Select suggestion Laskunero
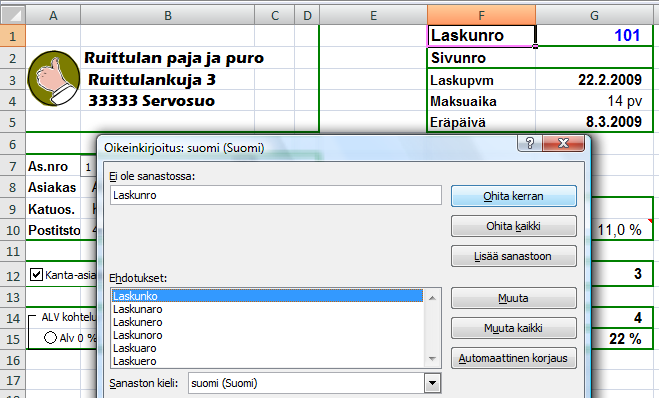Viewport: 659px width, 398px height. pos(267,322)
